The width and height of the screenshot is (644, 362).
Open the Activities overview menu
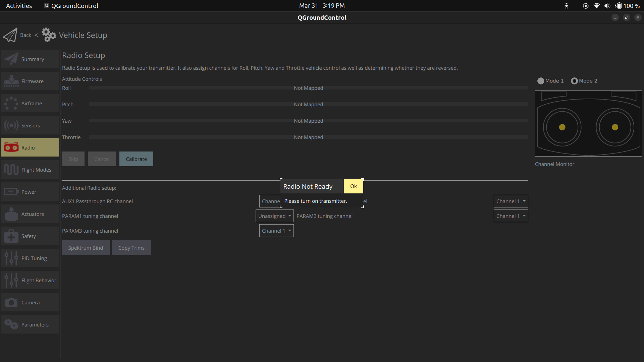(19, 6)
